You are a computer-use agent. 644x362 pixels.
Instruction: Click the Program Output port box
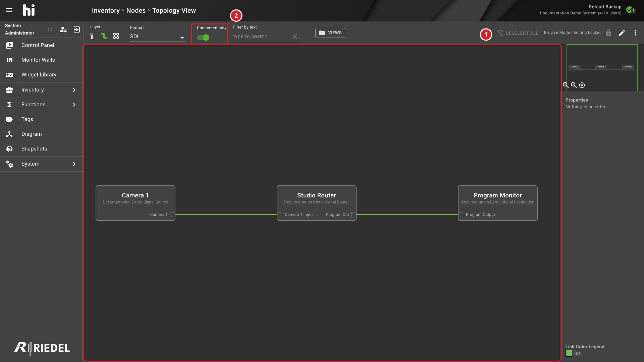pos(461,215)
